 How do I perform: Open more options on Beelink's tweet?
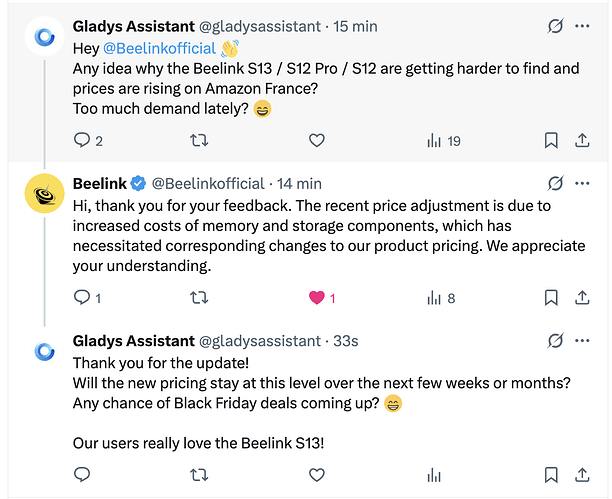(585, 183)
